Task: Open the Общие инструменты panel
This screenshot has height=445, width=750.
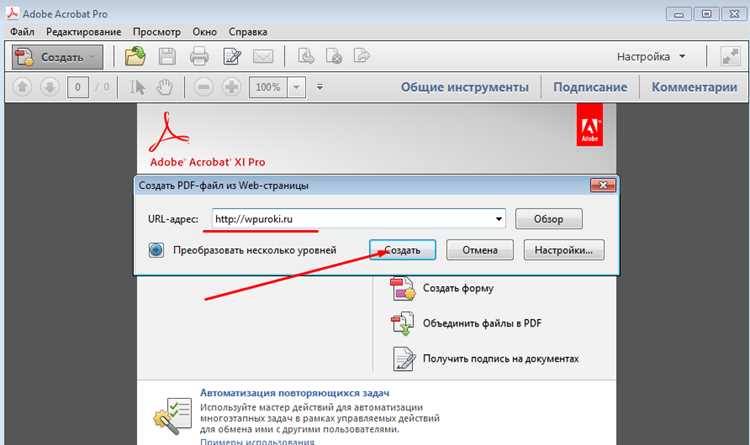Action: pyautogui.click(x=464, y=87)
